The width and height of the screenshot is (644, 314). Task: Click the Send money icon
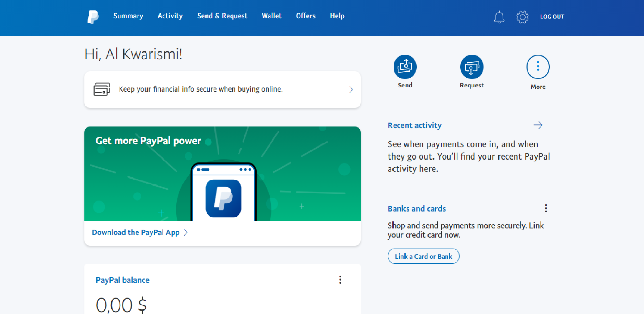(405, 67)
